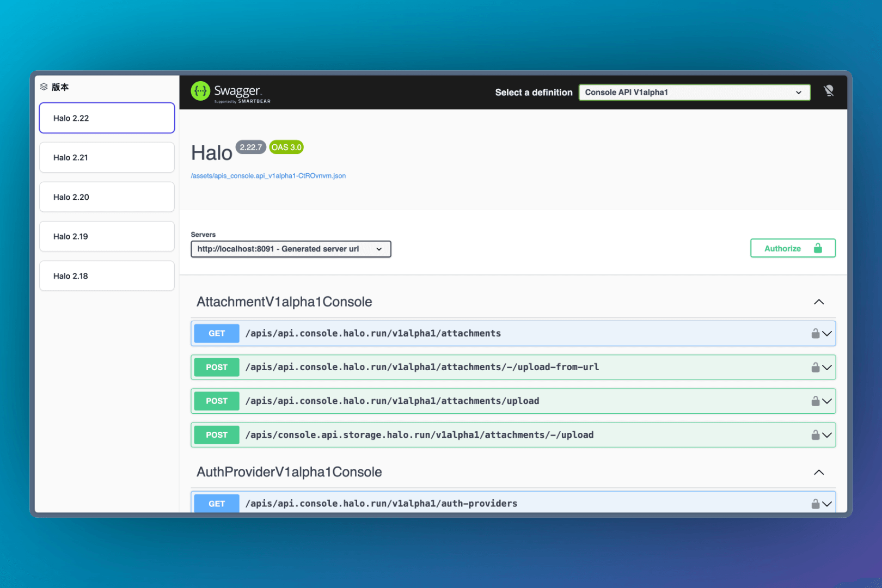Viewport: 882px width, 588px height.
Task: Click lock icon on upload-from-url endpoint
Action: tap(815, 367)
